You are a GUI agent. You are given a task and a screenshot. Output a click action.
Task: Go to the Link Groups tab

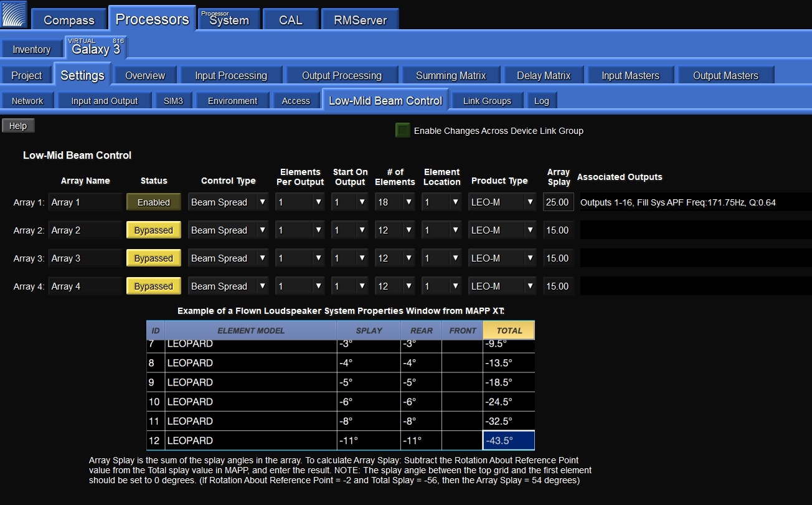click(x=487, y=101)
